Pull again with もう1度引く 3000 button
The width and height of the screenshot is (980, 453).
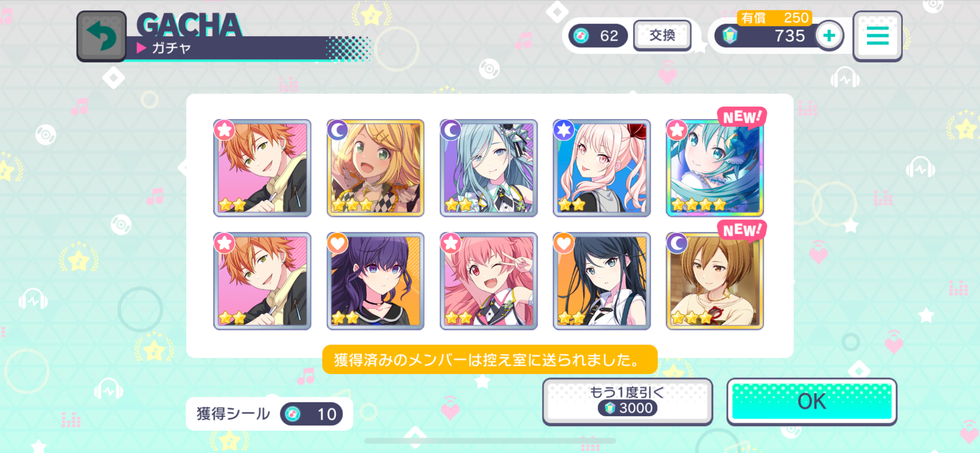point(627,401)
